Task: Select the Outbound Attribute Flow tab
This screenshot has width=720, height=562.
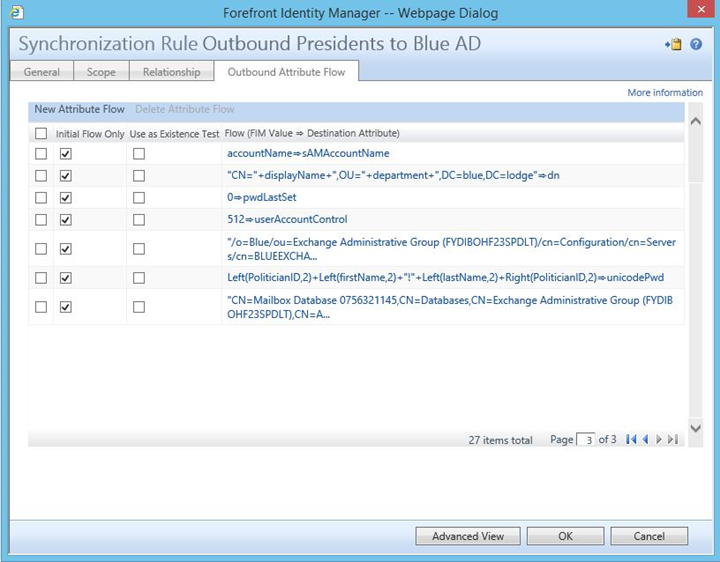Action: [286, 72]
